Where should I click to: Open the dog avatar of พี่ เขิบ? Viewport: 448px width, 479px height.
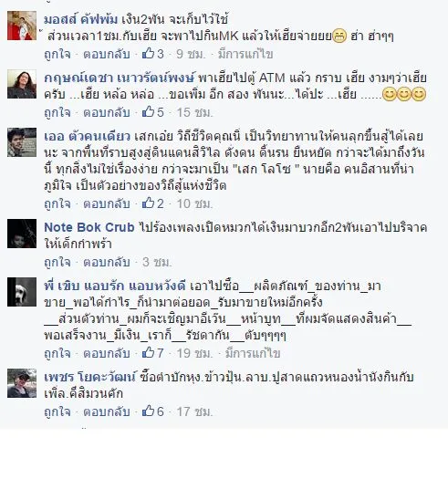[22, 292]
